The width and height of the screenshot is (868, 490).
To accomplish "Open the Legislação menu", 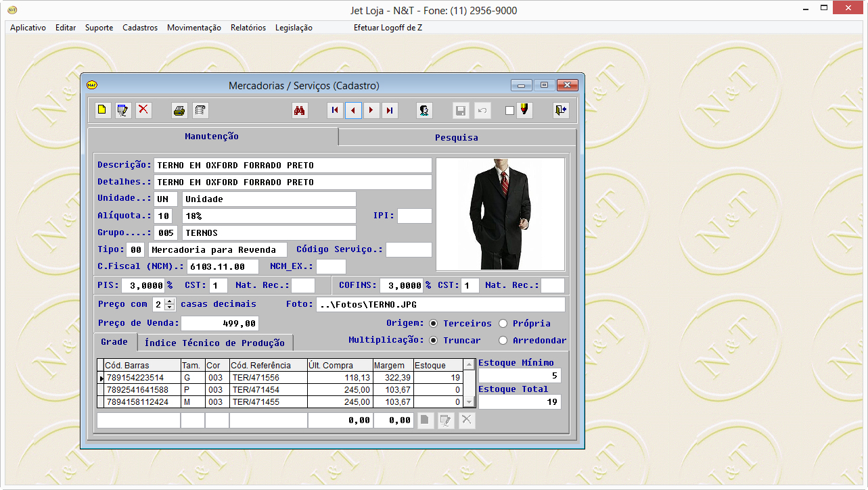I will click(x=294, y=28).
